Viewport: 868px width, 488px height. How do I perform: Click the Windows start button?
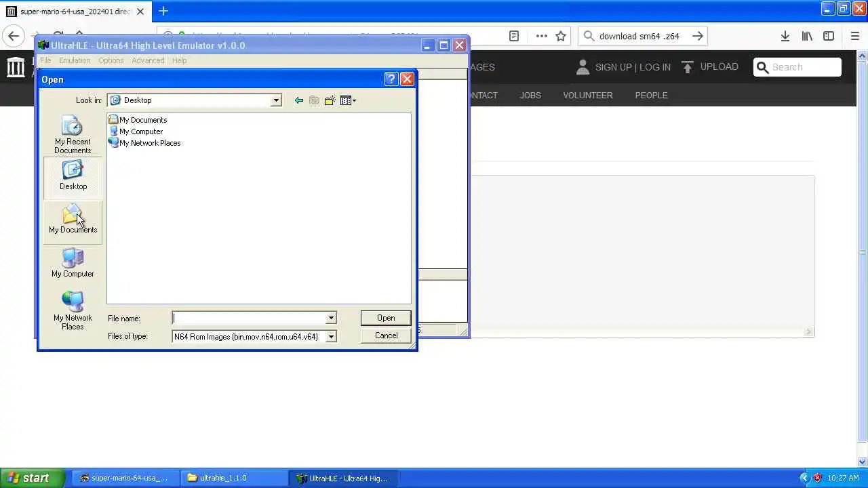pyautogui.click(x=32, y=478)
